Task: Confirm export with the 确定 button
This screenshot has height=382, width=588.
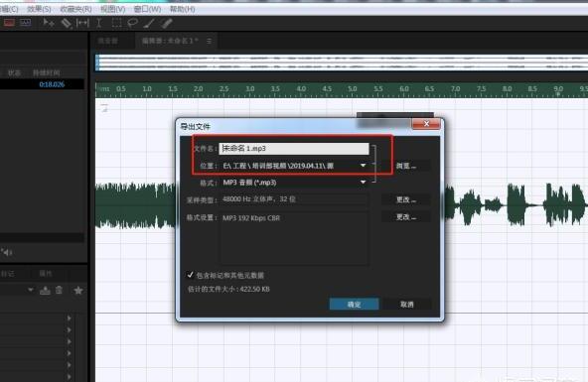Action: pos(354,305)
